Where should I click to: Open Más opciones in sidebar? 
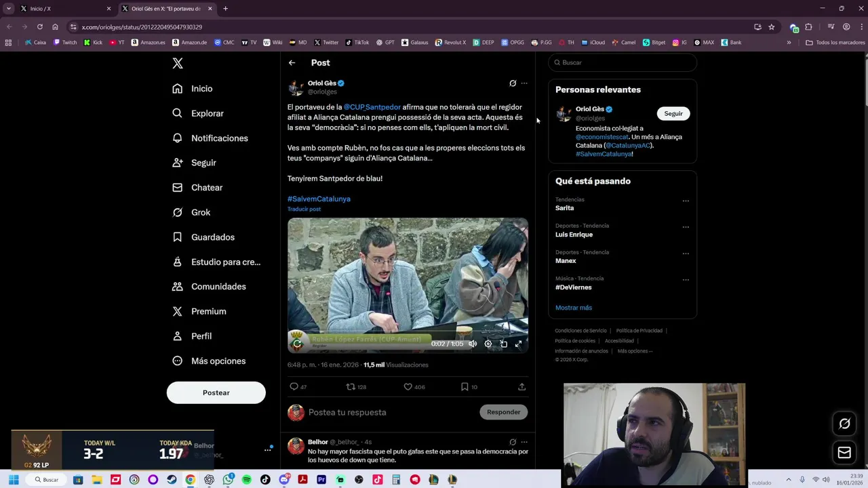[209, 361]
